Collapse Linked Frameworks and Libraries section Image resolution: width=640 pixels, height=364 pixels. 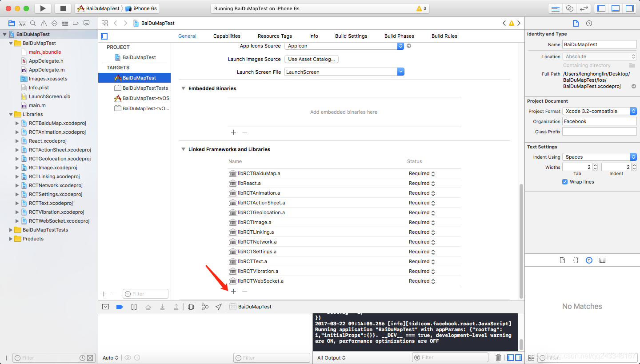tap(183, 149)
